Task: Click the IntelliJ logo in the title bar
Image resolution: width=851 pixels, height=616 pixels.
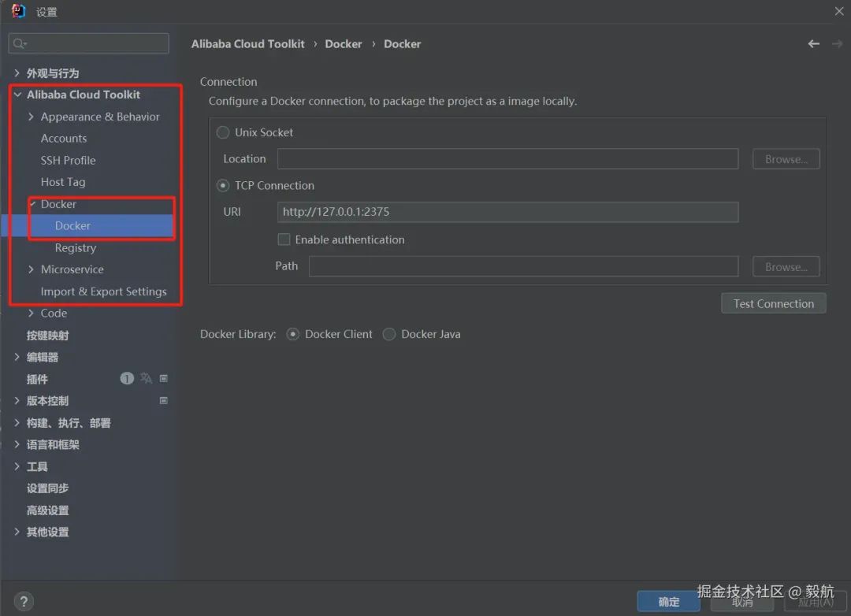Action: point(18,11)
